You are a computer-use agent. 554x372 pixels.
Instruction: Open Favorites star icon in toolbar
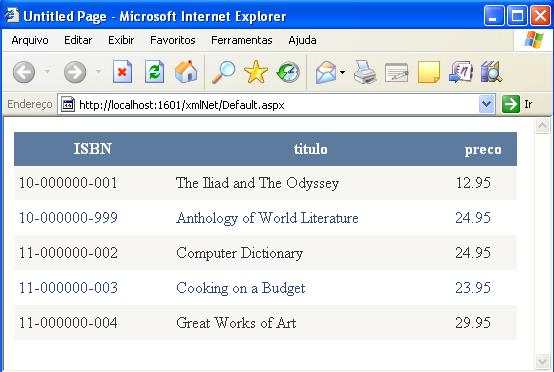[256, 72]
